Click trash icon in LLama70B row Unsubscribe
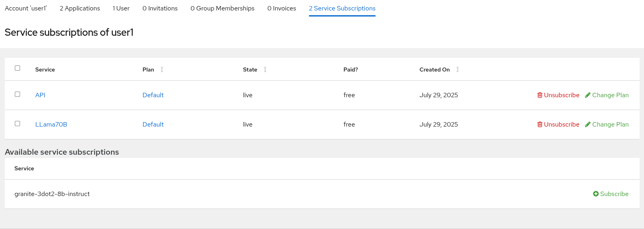 (x=540, y=125)
